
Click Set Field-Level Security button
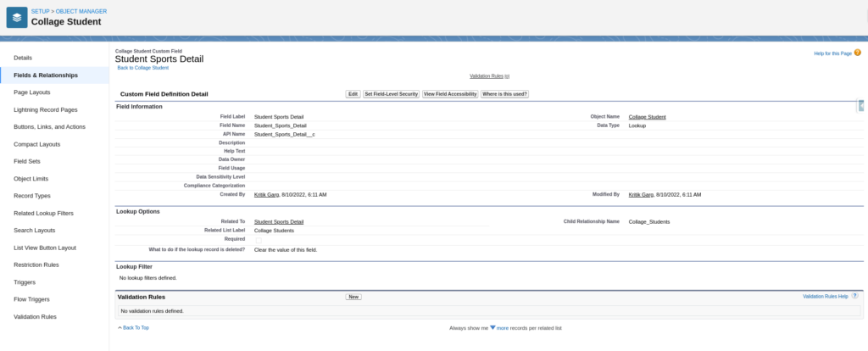click(x=391, y=94)
